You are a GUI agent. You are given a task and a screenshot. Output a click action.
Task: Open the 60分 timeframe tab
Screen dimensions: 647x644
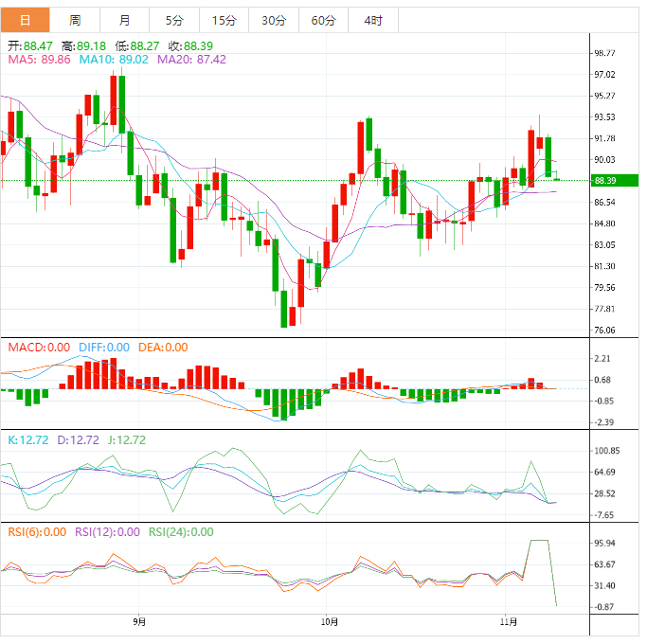click(324, 20)
